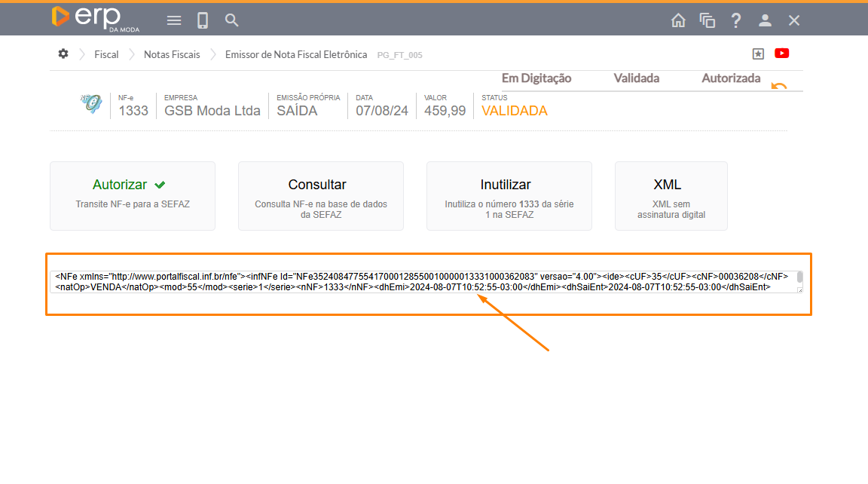Viewport: 868px width, 484px height.
Task: Open the search magnifier icon
Action: coord(232,20)
